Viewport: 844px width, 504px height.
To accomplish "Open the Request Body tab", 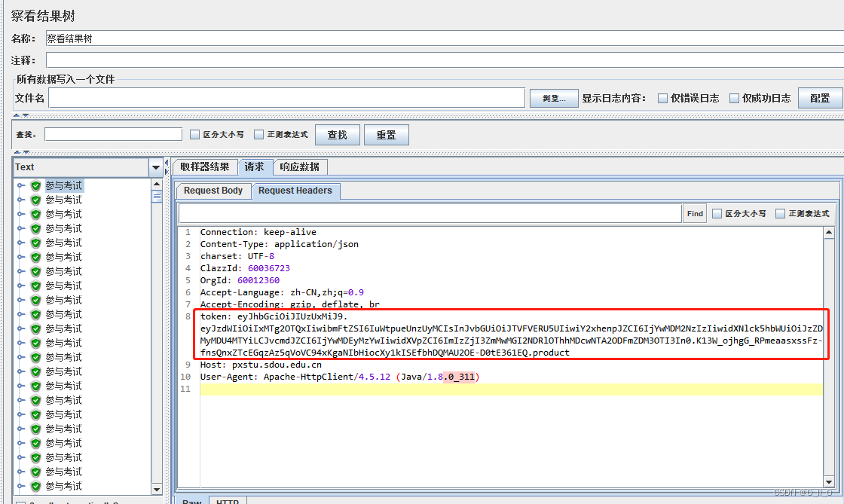I will (x=213, y=191).
